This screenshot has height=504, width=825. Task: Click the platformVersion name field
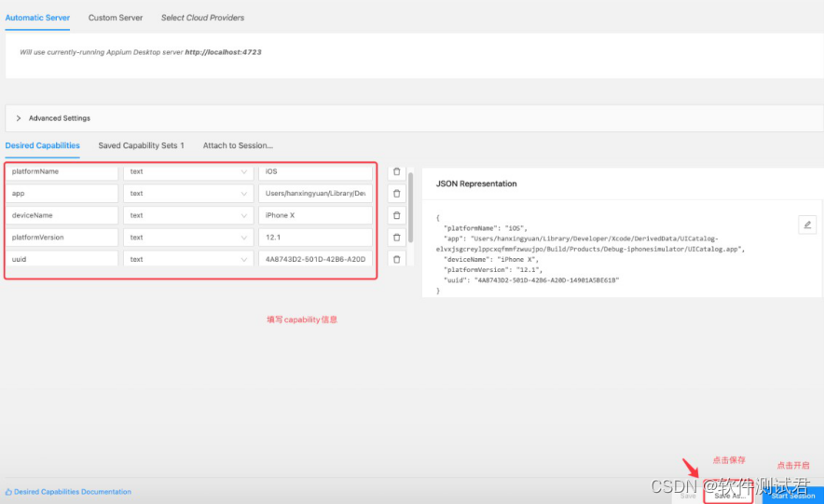pyautogui.click(x=62, y=238)
